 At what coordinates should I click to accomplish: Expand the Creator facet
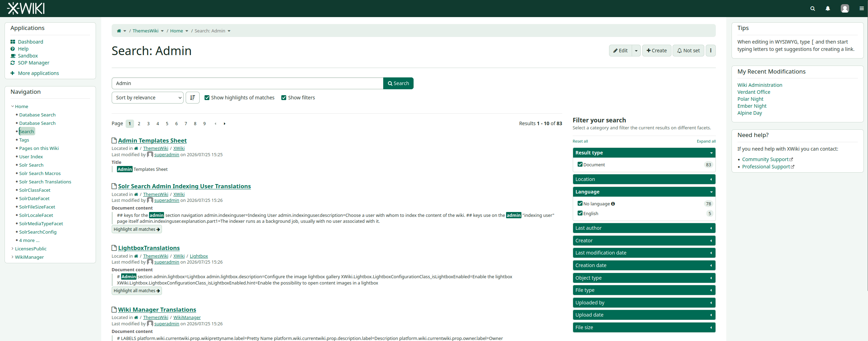pos(644,241)
